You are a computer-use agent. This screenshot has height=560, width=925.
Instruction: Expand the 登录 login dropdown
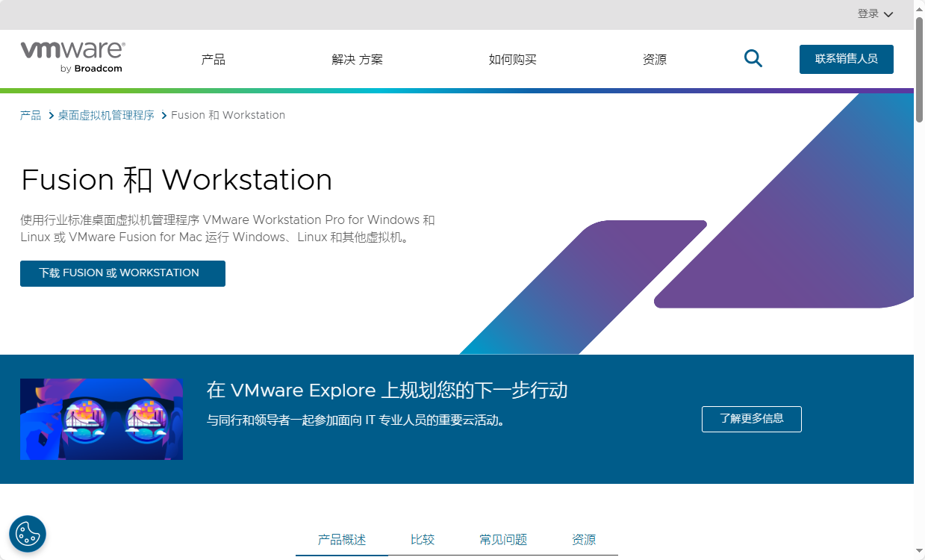pyautogui.click(x=875, y=14)
